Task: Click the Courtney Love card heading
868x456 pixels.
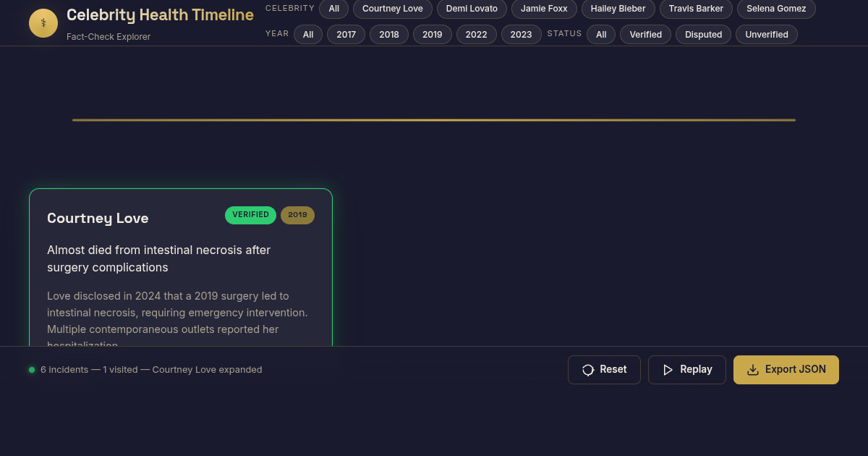Action: click(x=98, y=218)
